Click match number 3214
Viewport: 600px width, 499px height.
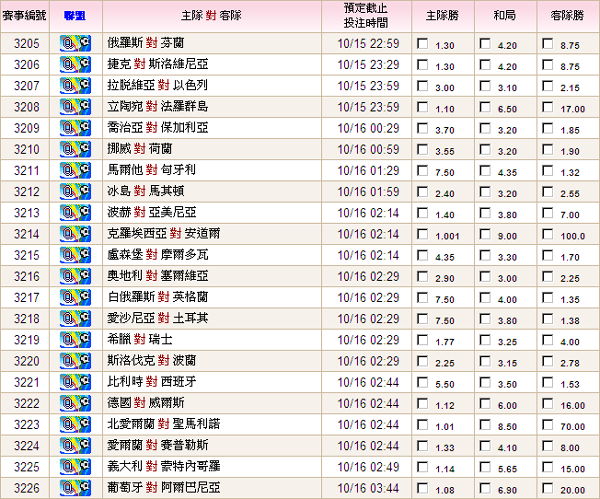coord(27,234)
